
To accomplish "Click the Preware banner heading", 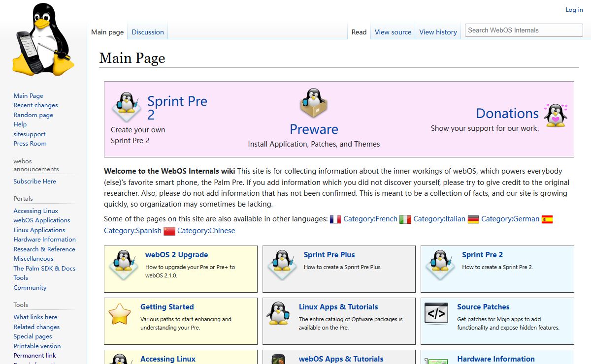I will tap(314, 129).
